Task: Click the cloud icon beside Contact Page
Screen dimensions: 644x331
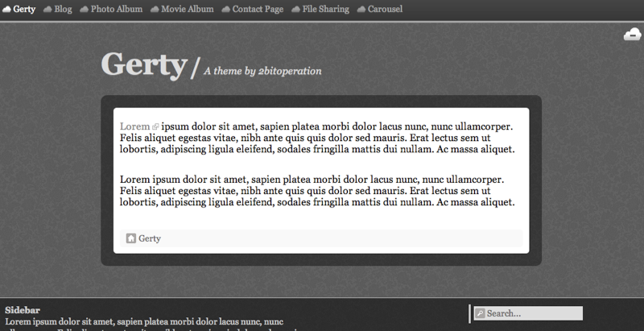Action: point(225,10)
